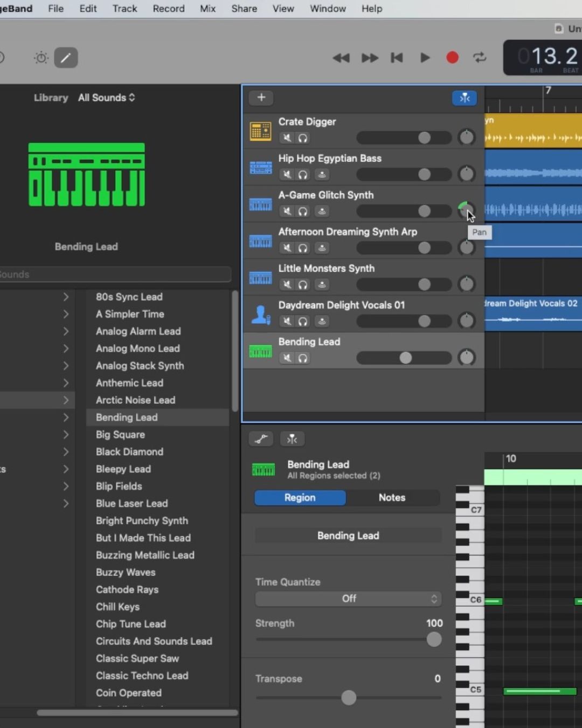This screenshot has width=582, height=728.
Task: Expand the category chevron beside 80s Sync Lead
Action: pyautogui.click(x=66, y=297)
